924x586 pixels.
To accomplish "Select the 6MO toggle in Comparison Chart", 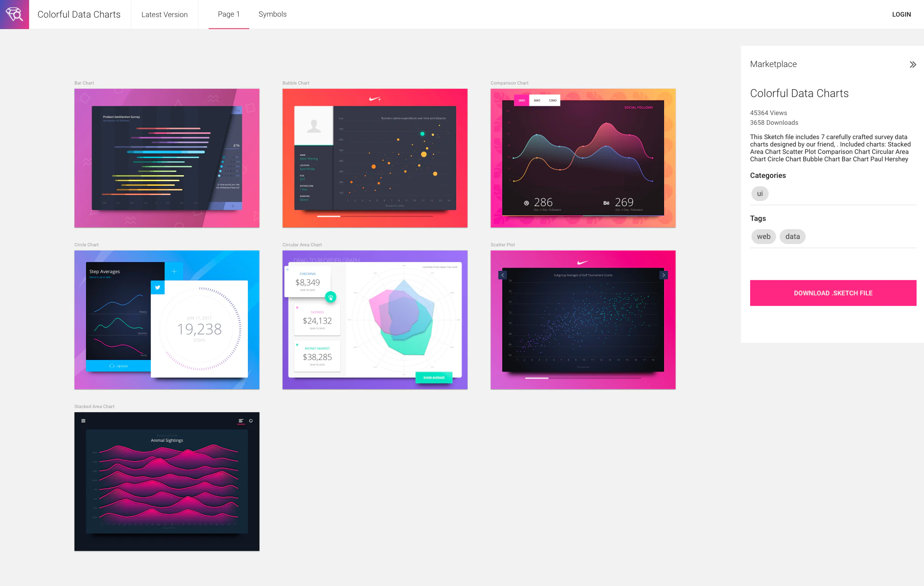I will [537, 100].
